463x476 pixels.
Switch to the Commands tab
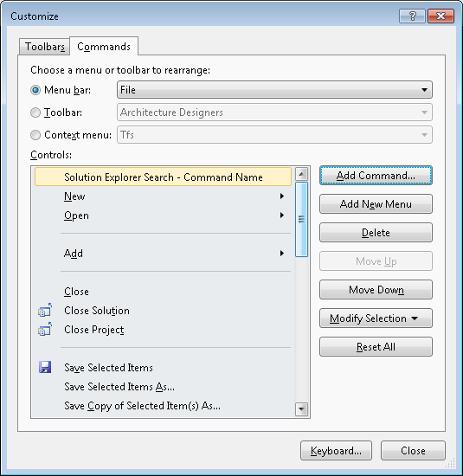(104, 47)
